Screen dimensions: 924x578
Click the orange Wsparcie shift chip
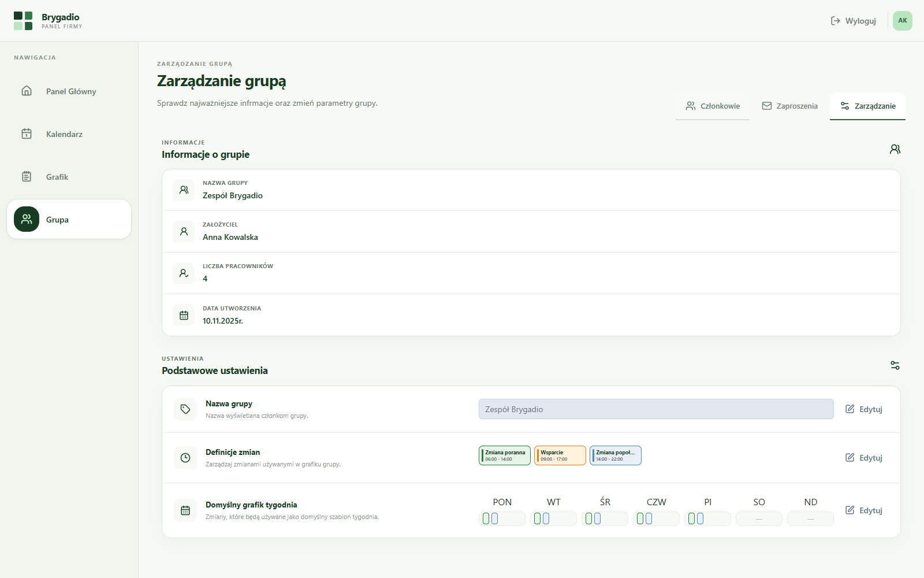[560, 455]
